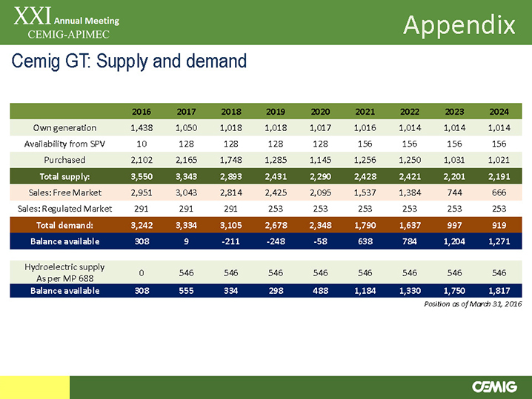The height and width of the screenshot is (399, 532).
Task: Select the '2023' column header
Action: 455,112
